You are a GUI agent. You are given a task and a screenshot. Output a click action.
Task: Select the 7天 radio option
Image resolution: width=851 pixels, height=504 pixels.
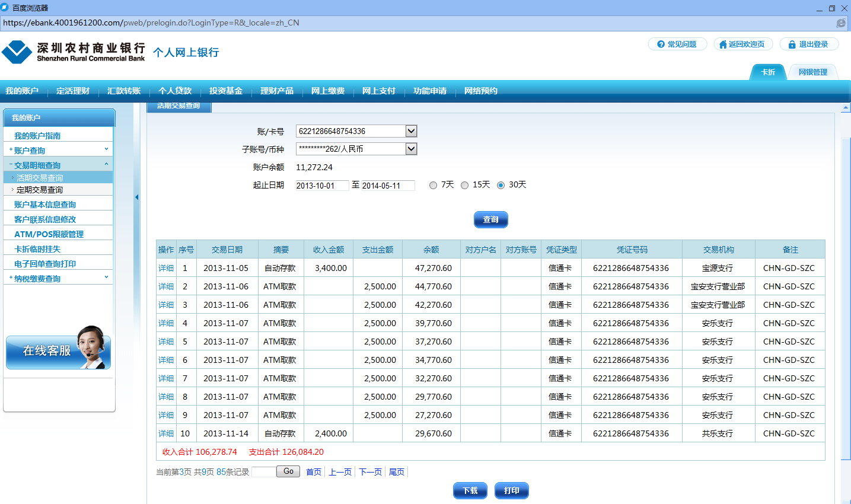tap(433, 185)
